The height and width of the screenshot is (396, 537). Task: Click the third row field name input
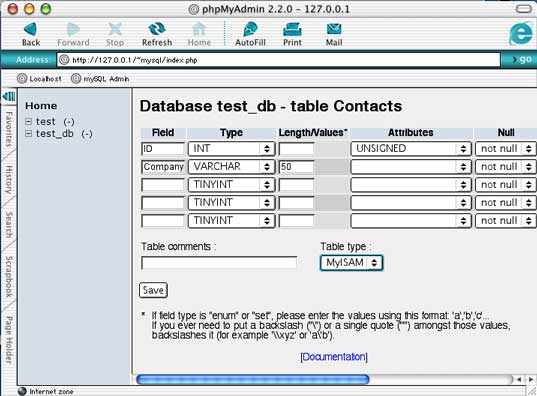pos(163,185)
